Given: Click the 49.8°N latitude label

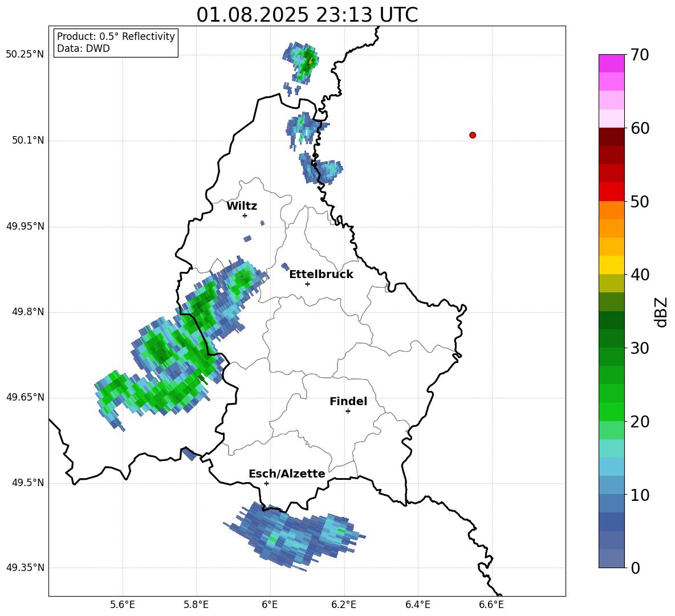Looking at the screenshot, I should 28,312.
